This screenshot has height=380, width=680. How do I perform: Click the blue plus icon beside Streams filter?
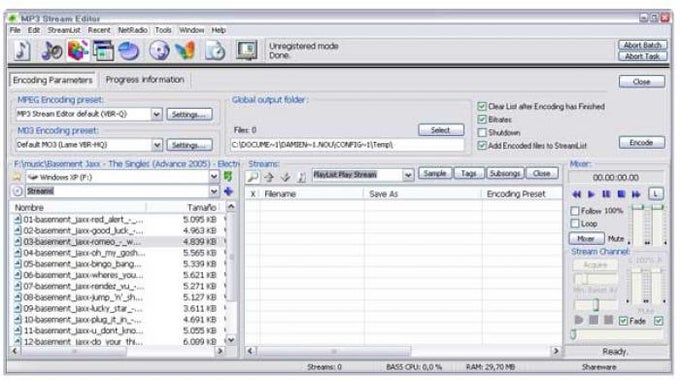pyautogui.click(x=228, y=191)
